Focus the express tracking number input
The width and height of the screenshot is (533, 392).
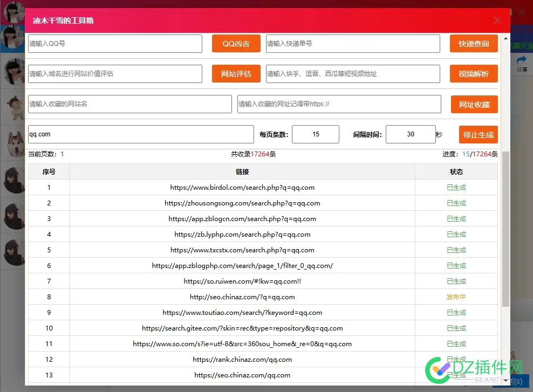[353, 44]
